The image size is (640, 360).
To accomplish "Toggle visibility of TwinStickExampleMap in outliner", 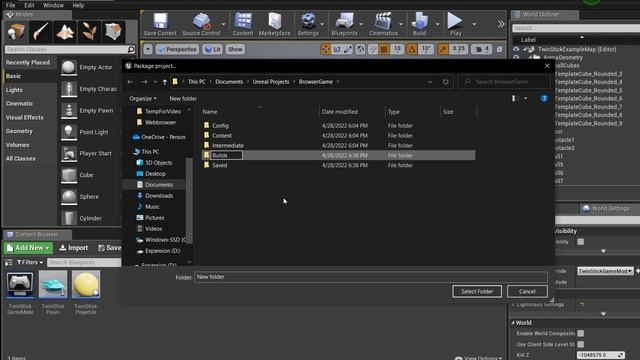I will (x=516, y=49).
